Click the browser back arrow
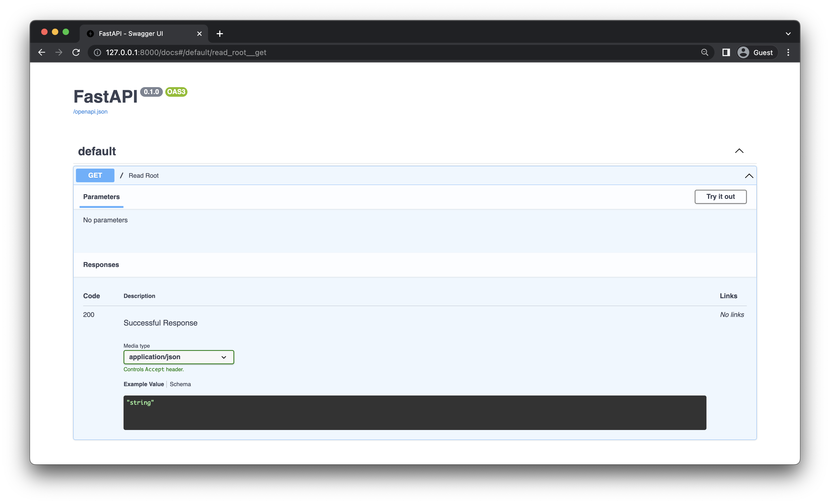The image size is (830, 504). point(42,53)
